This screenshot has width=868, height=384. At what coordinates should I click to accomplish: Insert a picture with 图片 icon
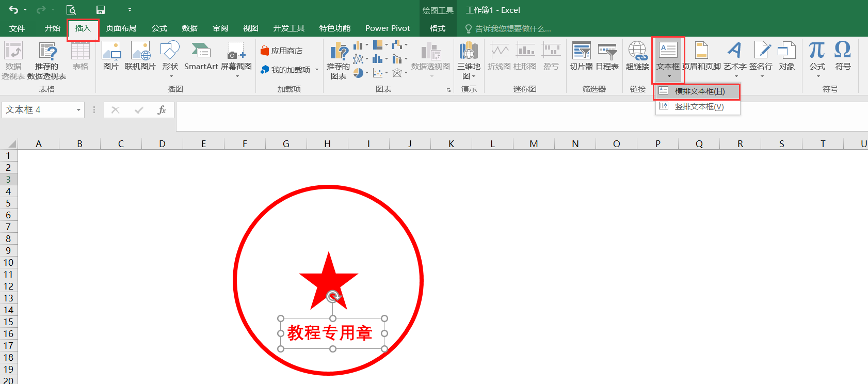(111, 56)
